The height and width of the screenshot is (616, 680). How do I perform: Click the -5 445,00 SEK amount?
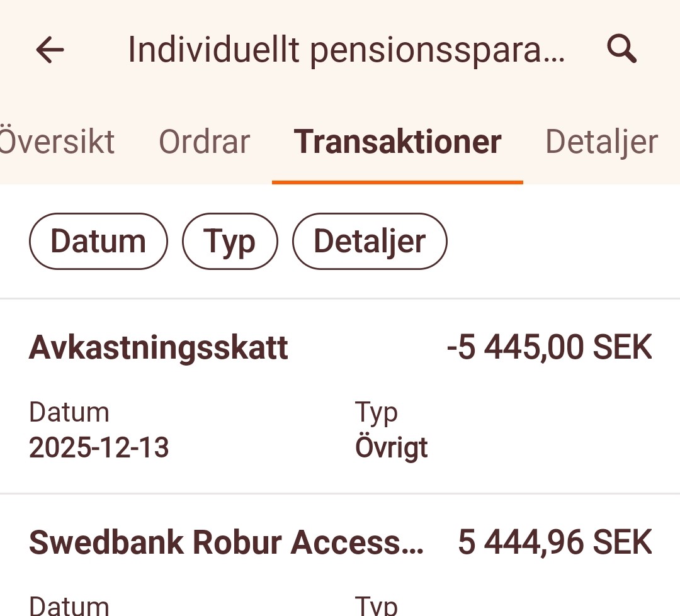click(549, 348)
